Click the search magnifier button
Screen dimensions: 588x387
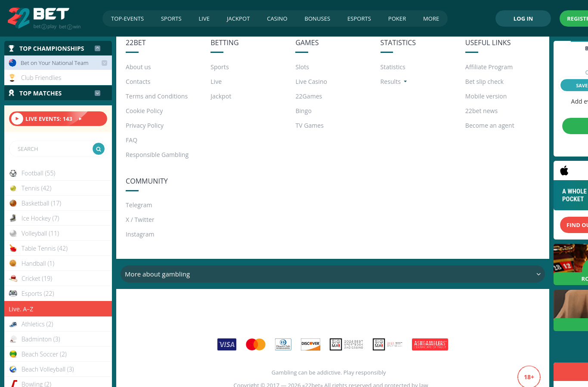pyautogui.click(x=99, y=149)
